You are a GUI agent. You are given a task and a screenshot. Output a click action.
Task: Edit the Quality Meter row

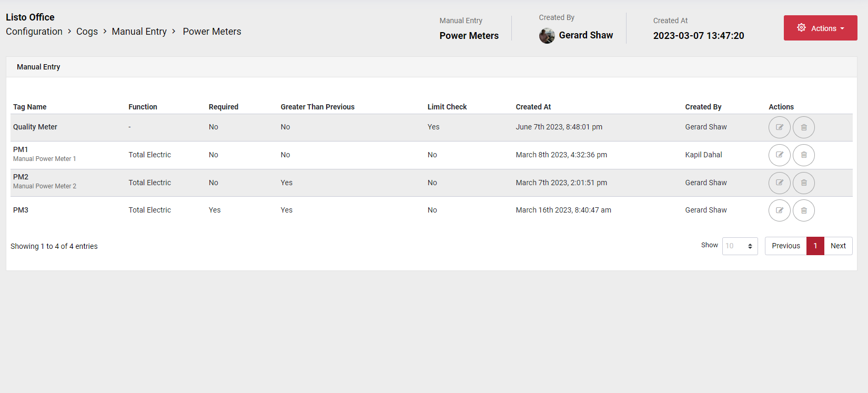[779, 127]
